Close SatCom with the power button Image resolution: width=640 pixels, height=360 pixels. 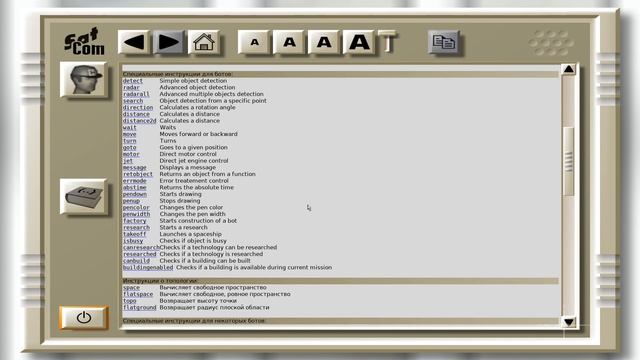[84, 317]
